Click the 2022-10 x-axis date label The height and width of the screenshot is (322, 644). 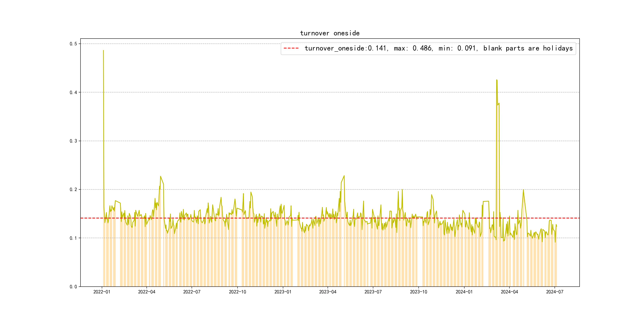[237, 292]
